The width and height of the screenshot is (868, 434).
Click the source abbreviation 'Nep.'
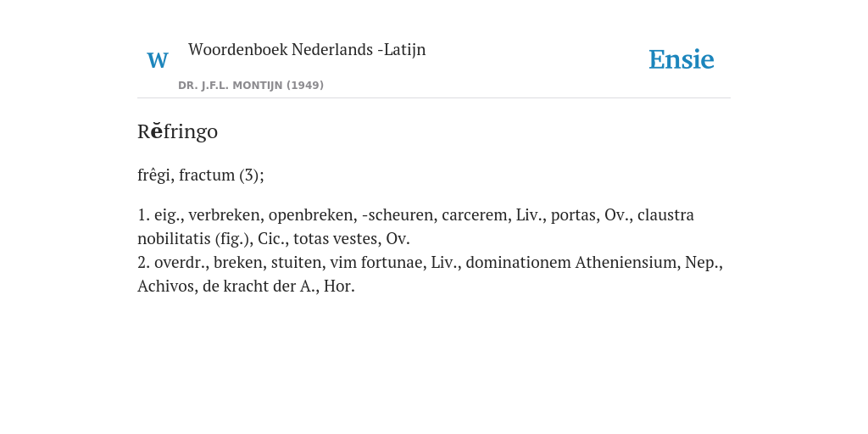click(x=702, y=263)
